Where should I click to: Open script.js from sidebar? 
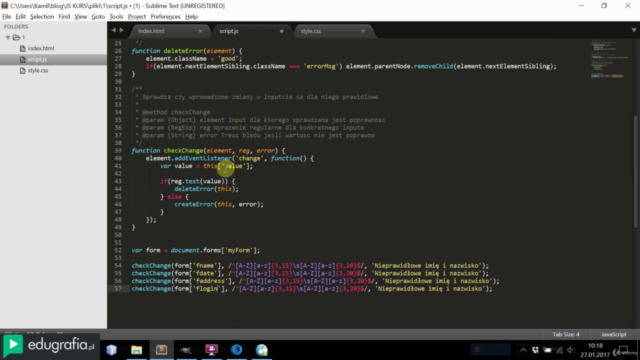click(x=37, y=60)
